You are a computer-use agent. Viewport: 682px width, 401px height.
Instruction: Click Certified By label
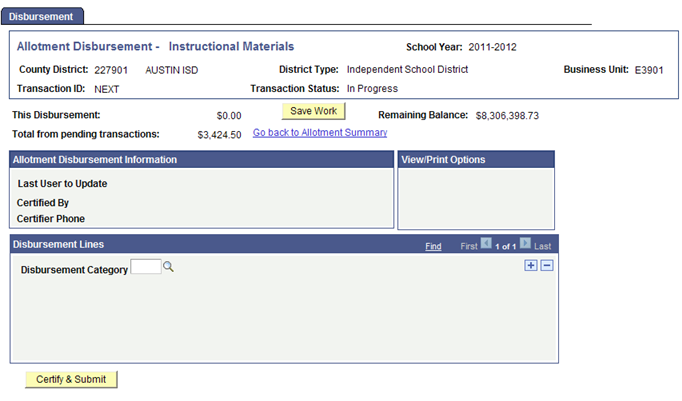point(43,203)
